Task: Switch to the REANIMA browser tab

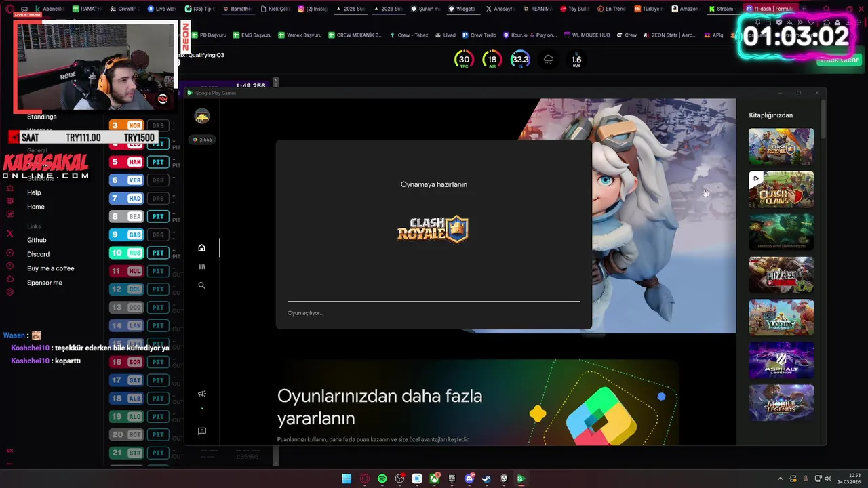Action: tap(537, 9)
